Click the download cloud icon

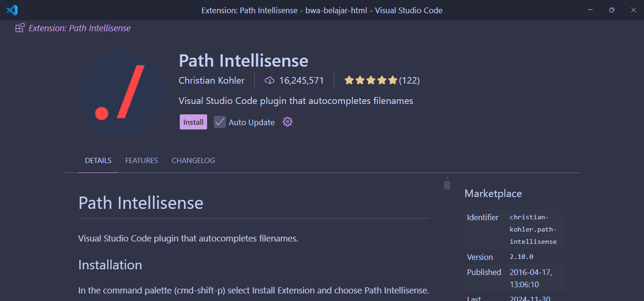[269, 80]
